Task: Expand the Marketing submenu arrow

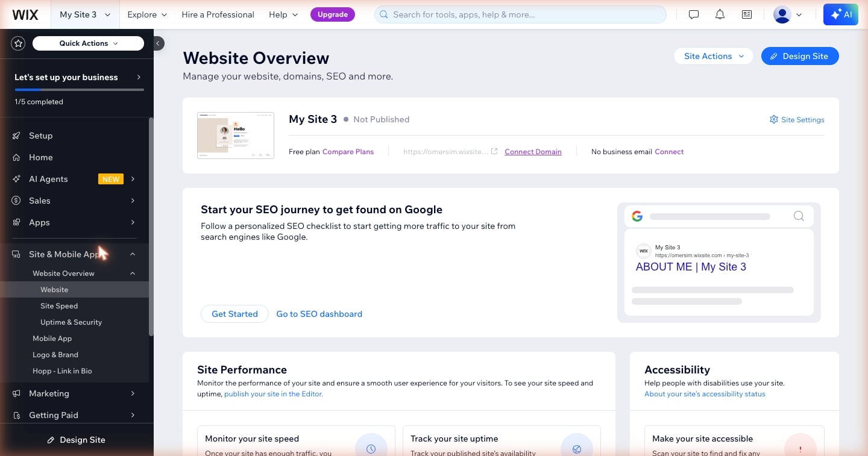Action: click(133, 393)
